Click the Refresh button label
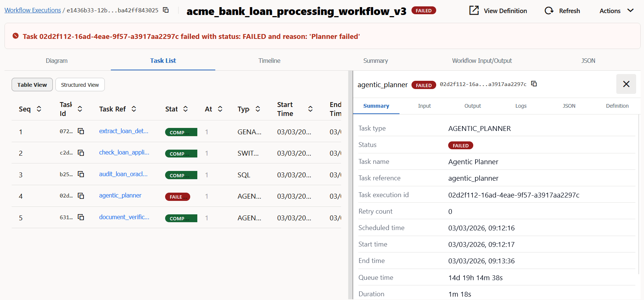This screenshot has height=300, width=644. click(x=569, y=11)
